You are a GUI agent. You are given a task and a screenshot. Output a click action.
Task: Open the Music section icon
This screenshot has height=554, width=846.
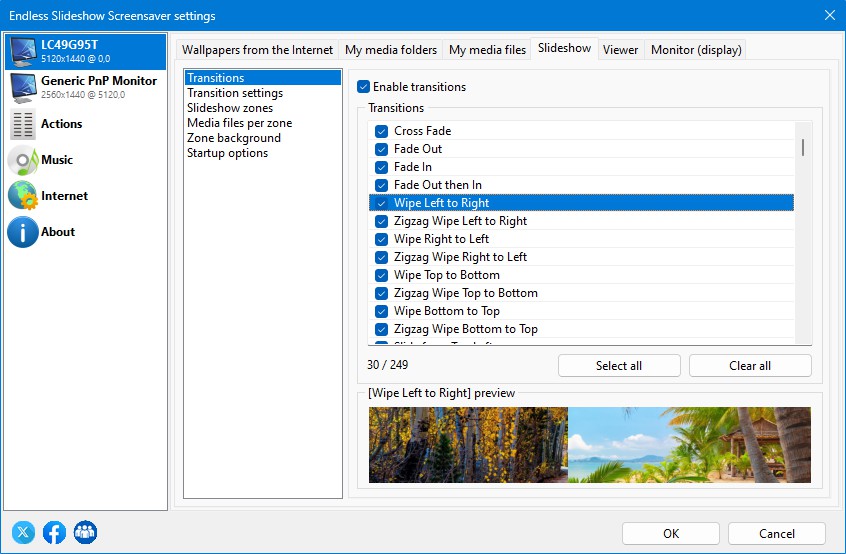click(23, 160)
